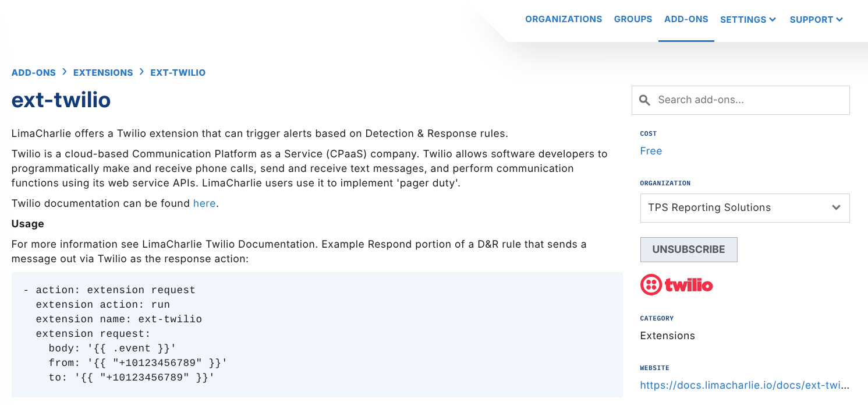Go back to EXTENSIONS in the breadcrumb
The image size is (868, 405).
click(103, 73)
